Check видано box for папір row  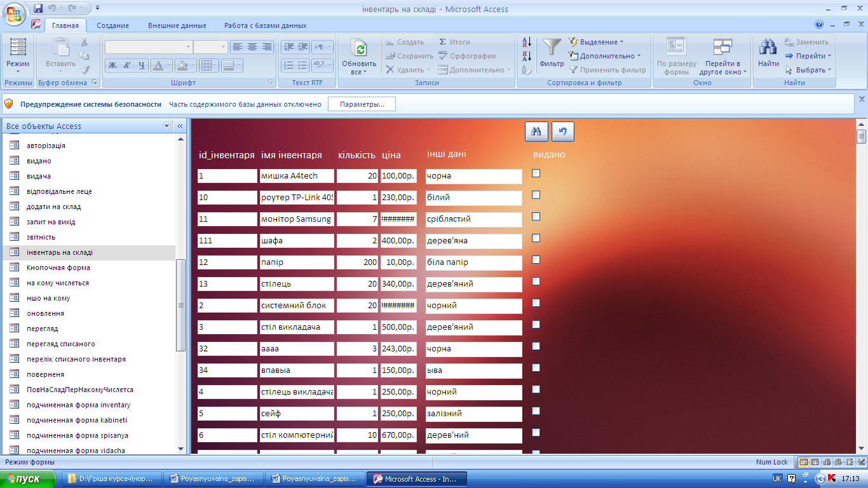536,259
